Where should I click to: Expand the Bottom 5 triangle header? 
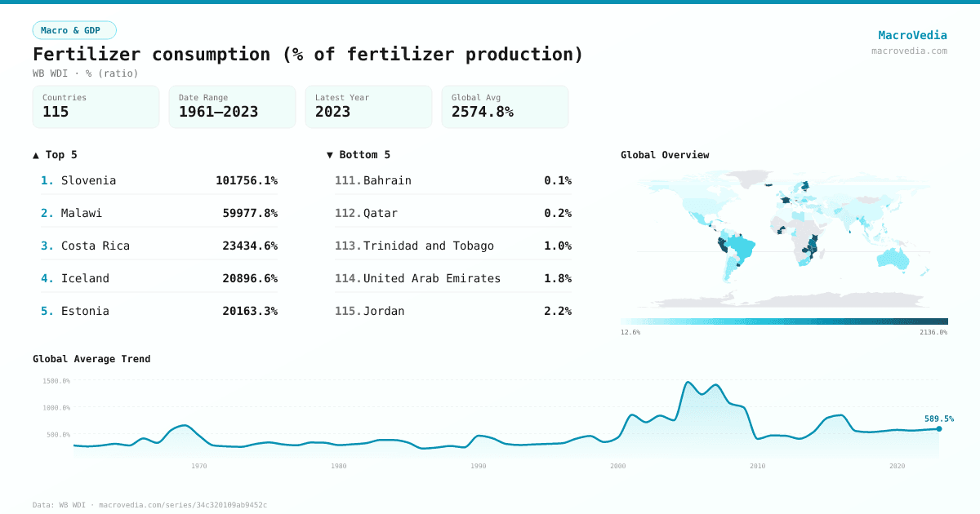pos(358,154)
